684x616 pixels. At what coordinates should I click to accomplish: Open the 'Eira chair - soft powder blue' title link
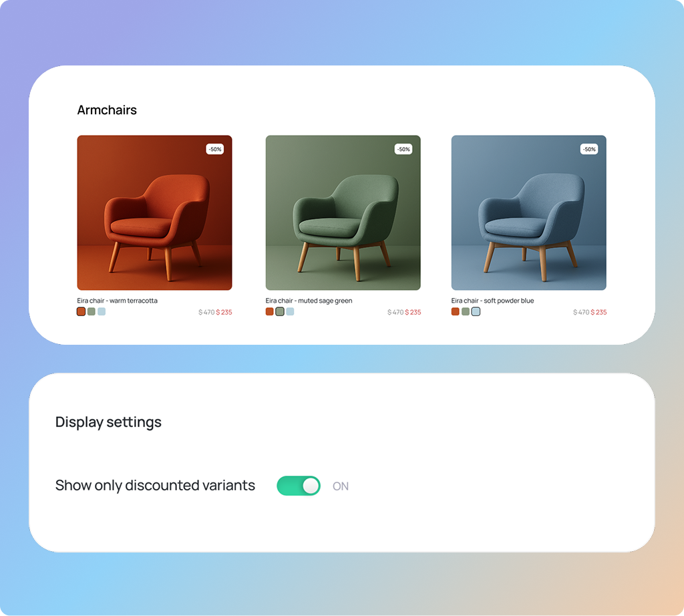tap(492, 301)
